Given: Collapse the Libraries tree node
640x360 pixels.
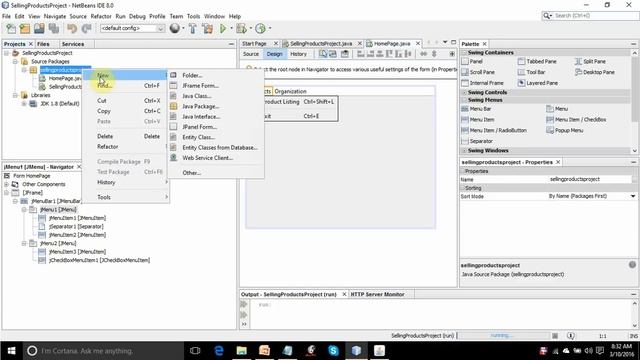Looking at the screenshot, I should click(x=15, y=95).
